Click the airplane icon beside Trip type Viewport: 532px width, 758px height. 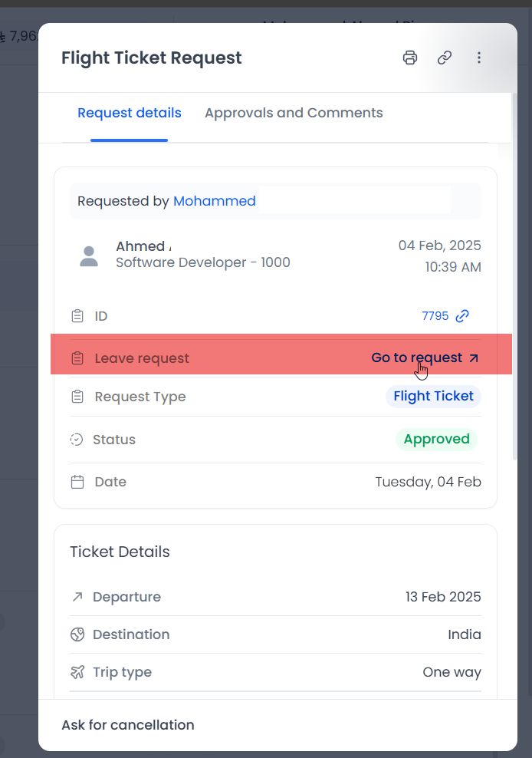pyautogui.click(x=77, y=672)
